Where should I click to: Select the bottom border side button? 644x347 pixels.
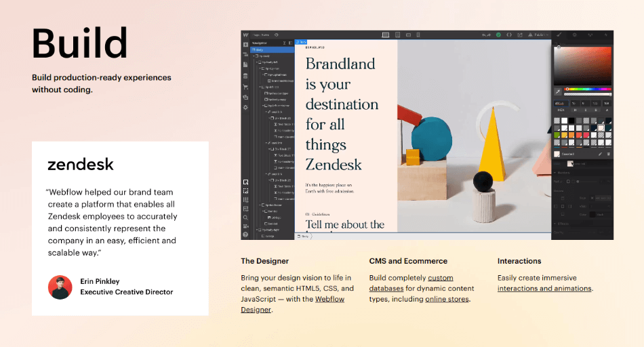tap(563, 214)
